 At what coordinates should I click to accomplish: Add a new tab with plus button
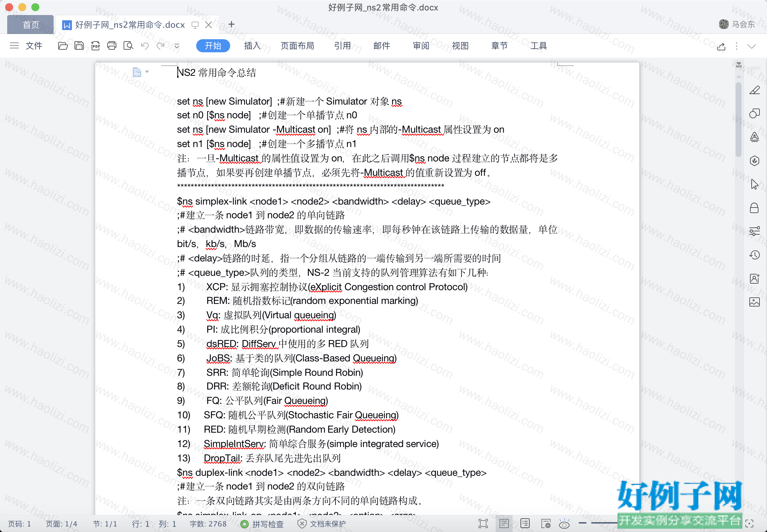[231, 24]
